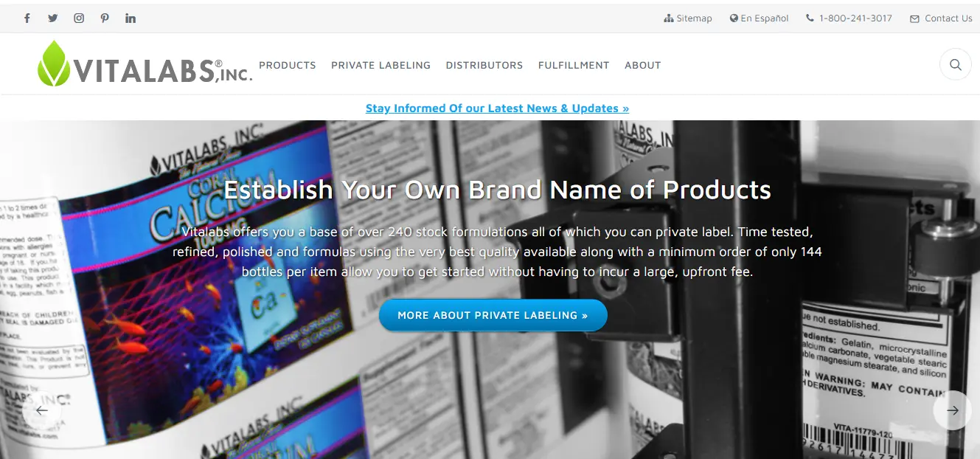
Task: Click the search magnifier icon
Action: (955, 65)
